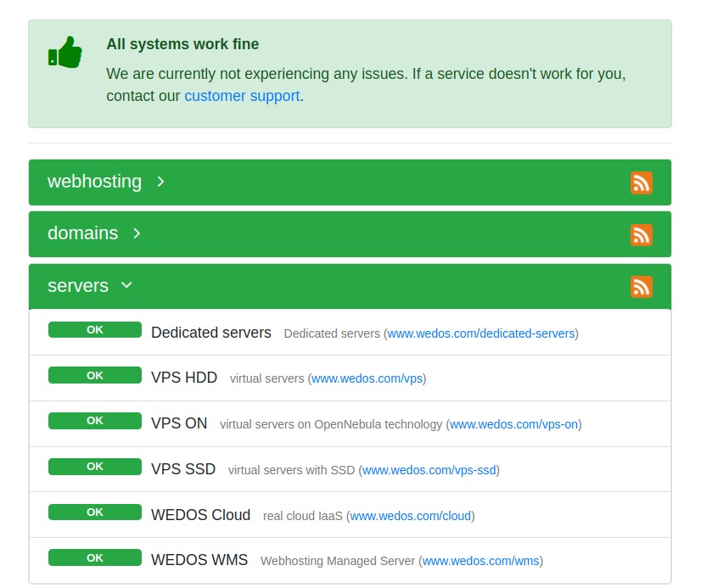
Task: Click OK badge for VPS SSD
Action: coord(95,467)
